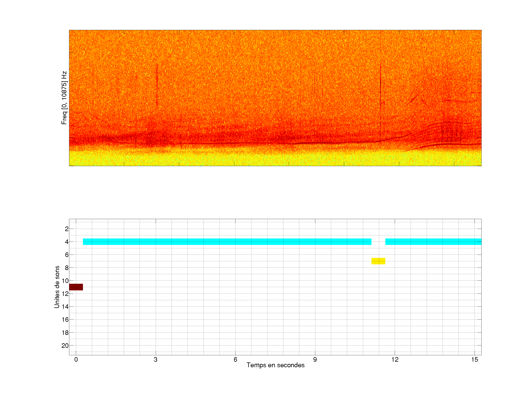Viewport: 532px width, 399px height.
Task: Click y-axis tick label 2
Action: point(67,229)
